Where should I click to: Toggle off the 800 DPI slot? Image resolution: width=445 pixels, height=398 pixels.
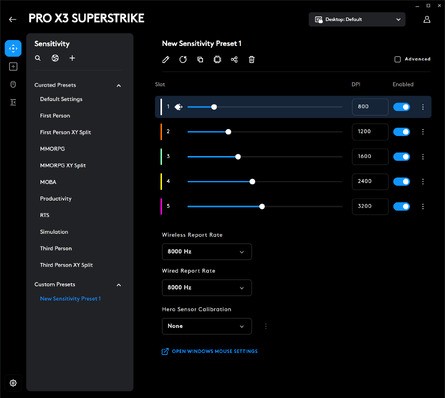[x=401, y=107]
